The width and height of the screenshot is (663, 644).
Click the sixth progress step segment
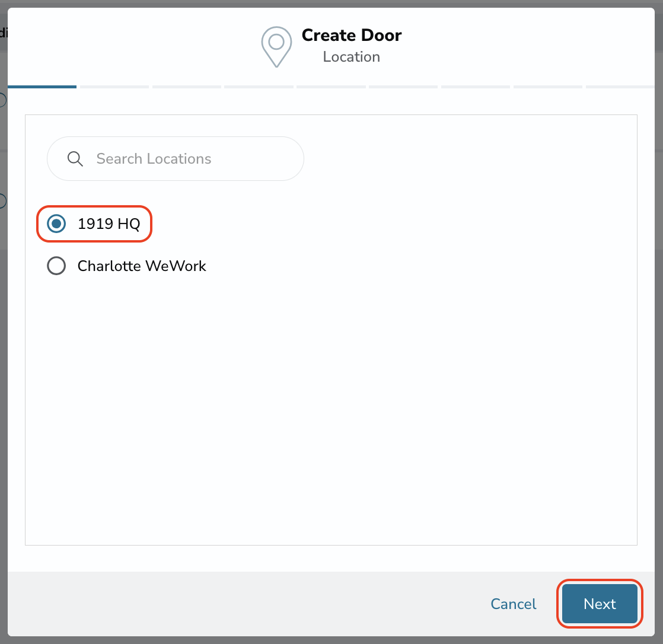(x=403, y=87)
